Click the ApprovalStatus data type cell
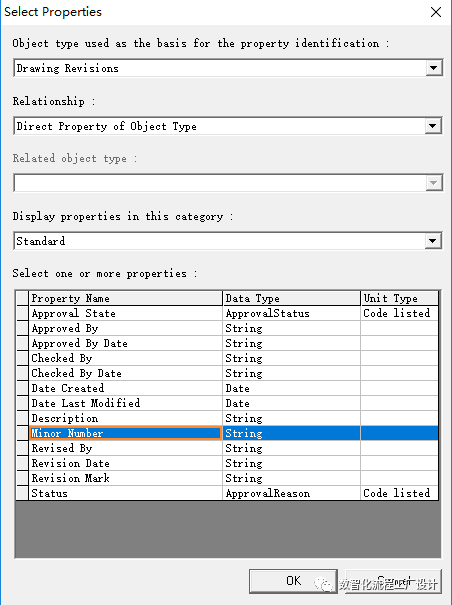Image resolution: width=452 pixels, height=605 pixels. (x=291, y=313)
